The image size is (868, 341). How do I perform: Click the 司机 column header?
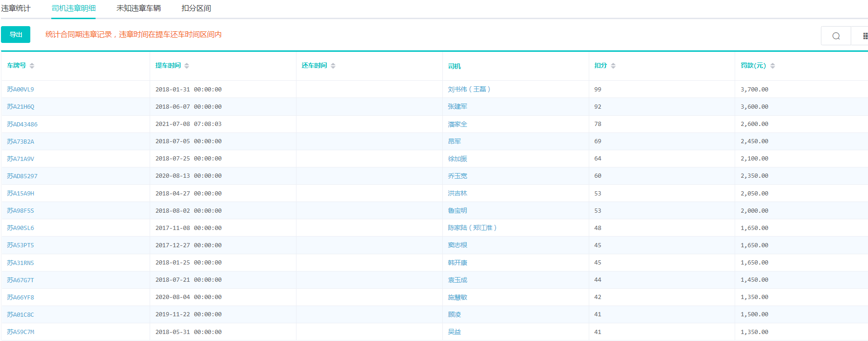coord(455,66)
